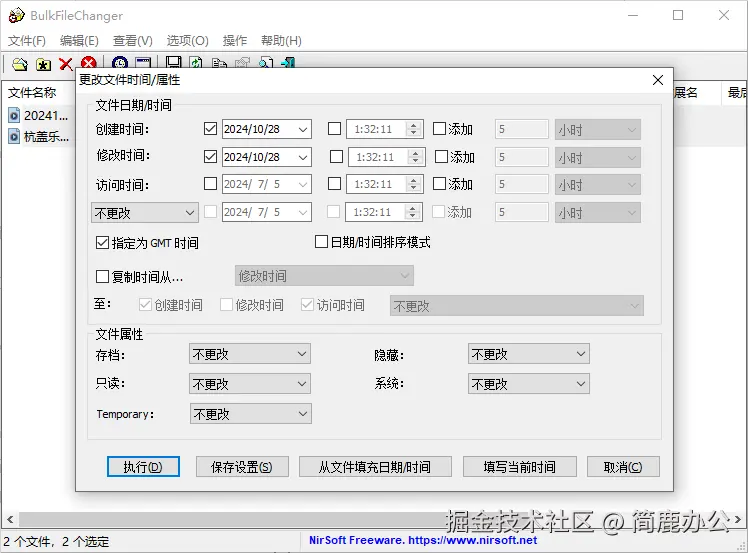748x553 pixels.
Task: Click the red X remove selected icon
Action: (66, 64)
